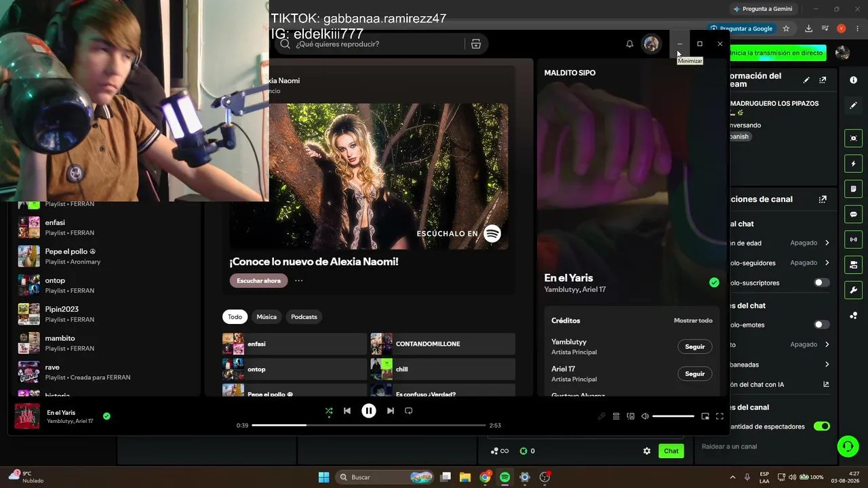Open the CONTANDOMILLONE shortcut tile
The image size is (868, 488).
click(x=443, y=344)
